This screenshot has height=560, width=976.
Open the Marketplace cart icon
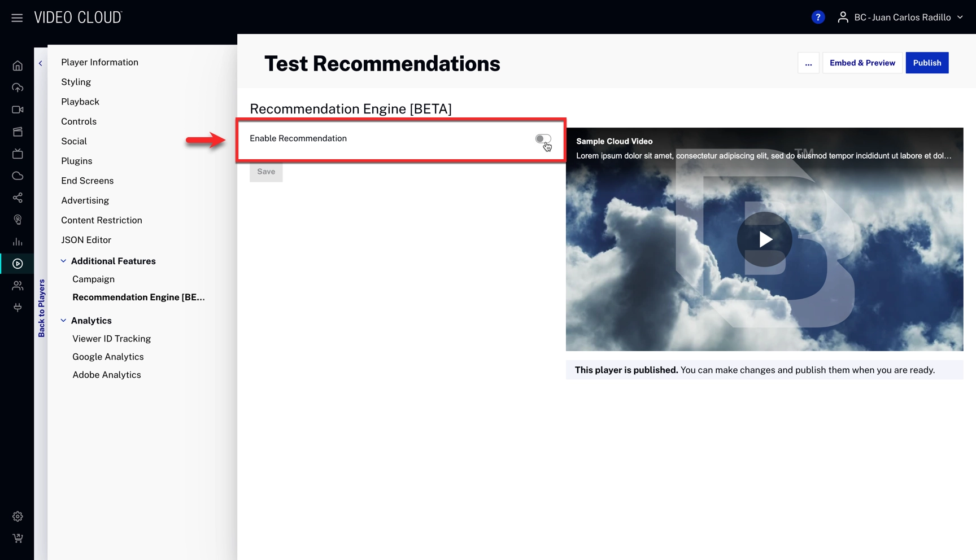(18, 538)
